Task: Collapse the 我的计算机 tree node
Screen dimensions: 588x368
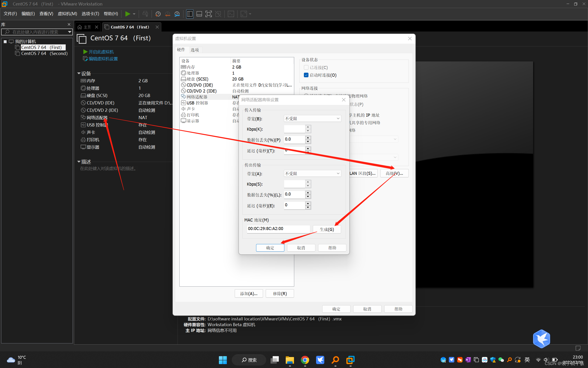Action: coord(5,42)
